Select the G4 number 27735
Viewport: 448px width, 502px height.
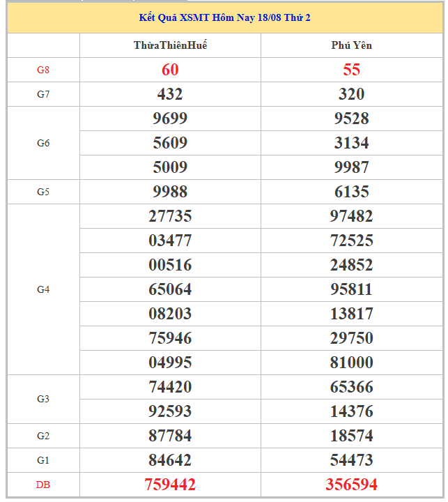point(170,216)
